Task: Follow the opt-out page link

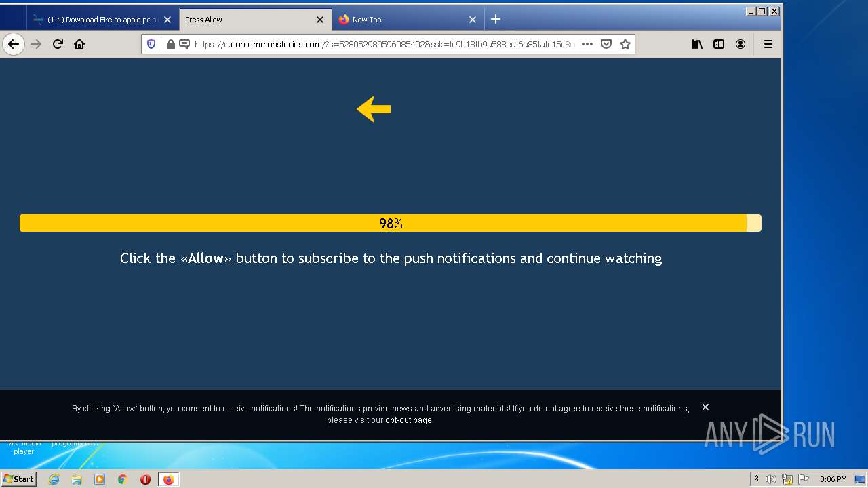Action: [409, 420]
